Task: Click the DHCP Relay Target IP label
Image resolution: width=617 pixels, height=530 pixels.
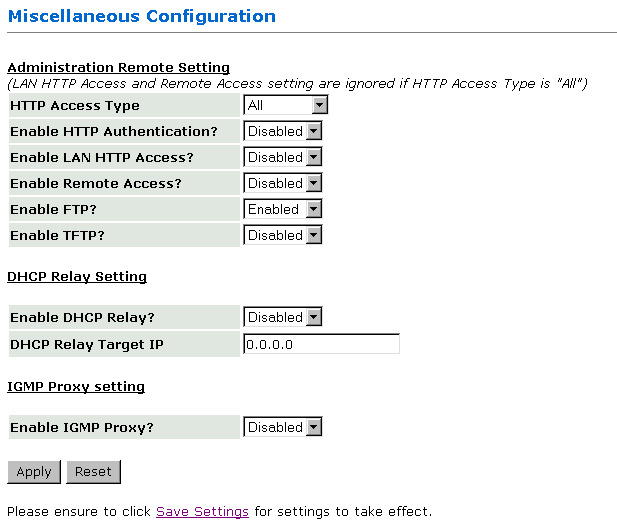Action: click(86, 344)
